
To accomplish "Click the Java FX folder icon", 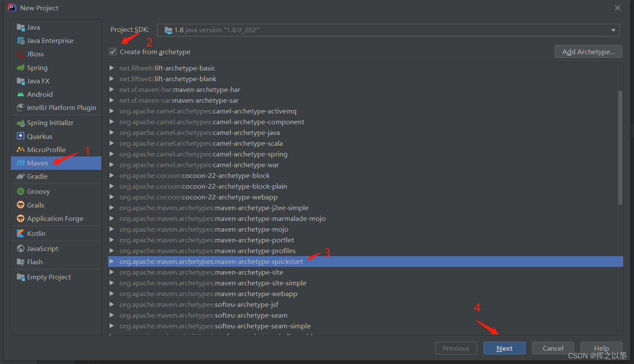I will 21,81.
